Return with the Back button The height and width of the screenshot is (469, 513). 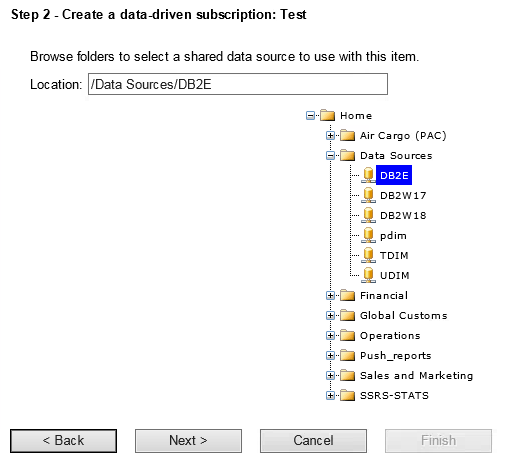coord(63,441)
